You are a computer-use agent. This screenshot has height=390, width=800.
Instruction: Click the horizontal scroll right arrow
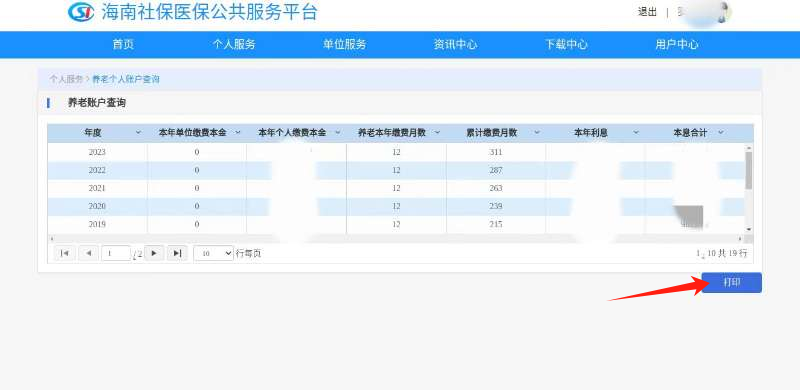[x=740, y=238]
